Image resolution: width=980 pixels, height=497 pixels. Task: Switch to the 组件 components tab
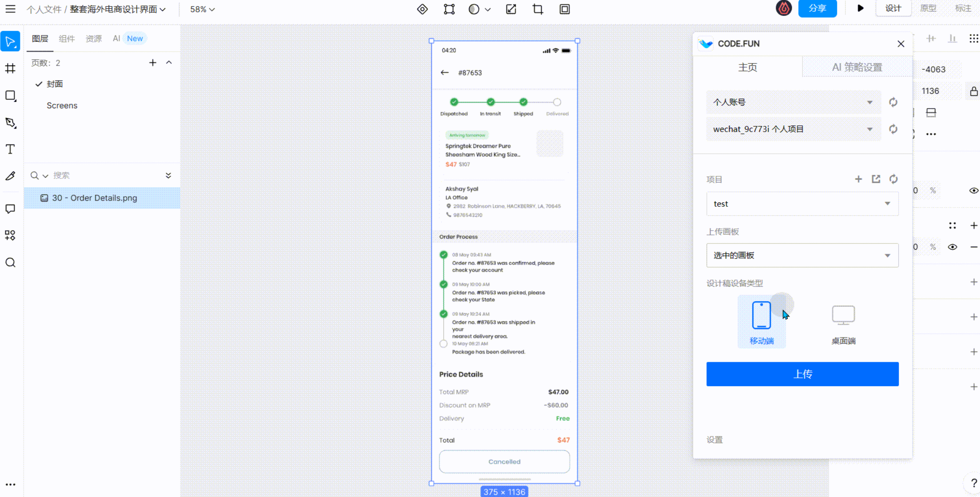point(67,38)
